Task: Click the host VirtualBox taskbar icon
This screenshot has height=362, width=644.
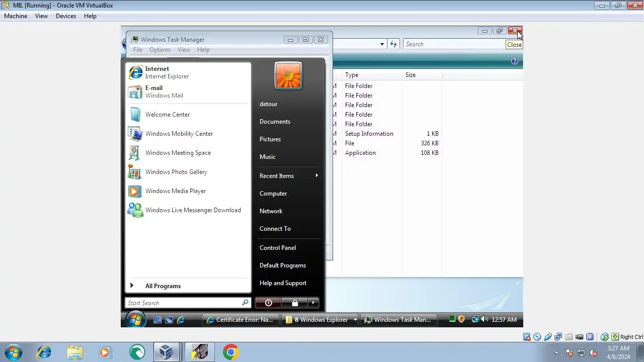Action: click(166, 352)
